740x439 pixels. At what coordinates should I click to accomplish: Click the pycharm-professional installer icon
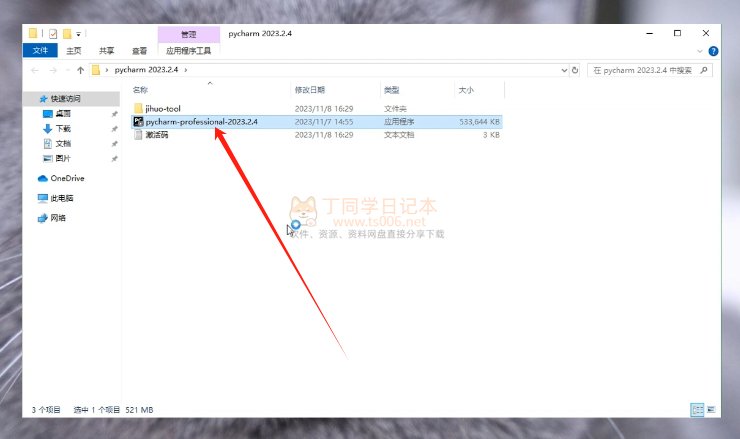138,122
